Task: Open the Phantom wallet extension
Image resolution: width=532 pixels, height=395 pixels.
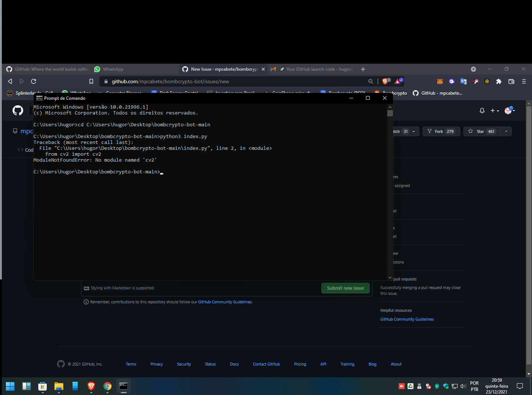Action: click(x=452, y=81)
